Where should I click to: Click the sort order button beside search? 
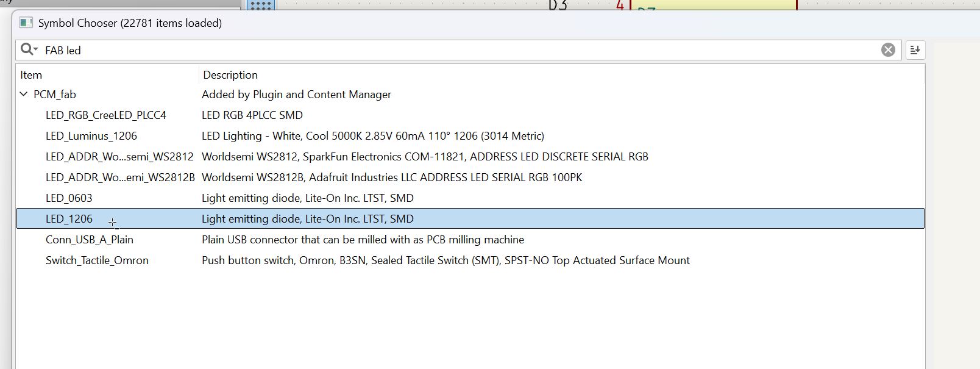coord(915,50)
